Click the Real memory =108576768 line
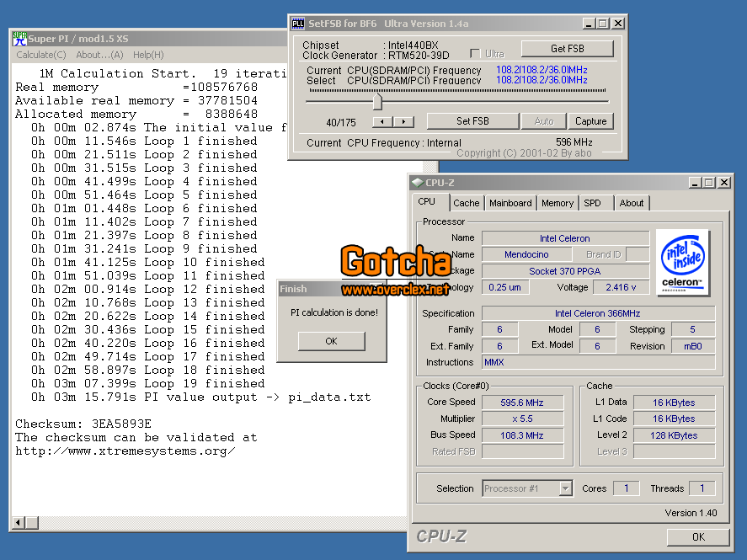 tap(136, 87)
